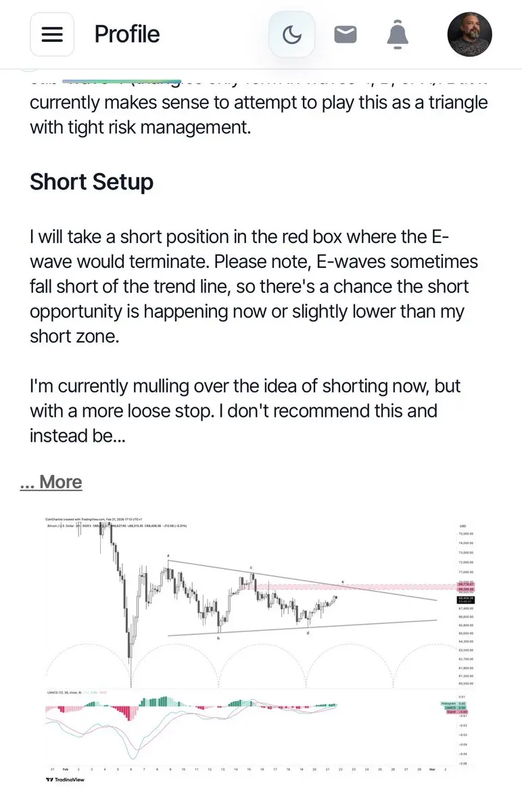
Task: Click the TradingView logo under the chart
Action: point(66,780)
